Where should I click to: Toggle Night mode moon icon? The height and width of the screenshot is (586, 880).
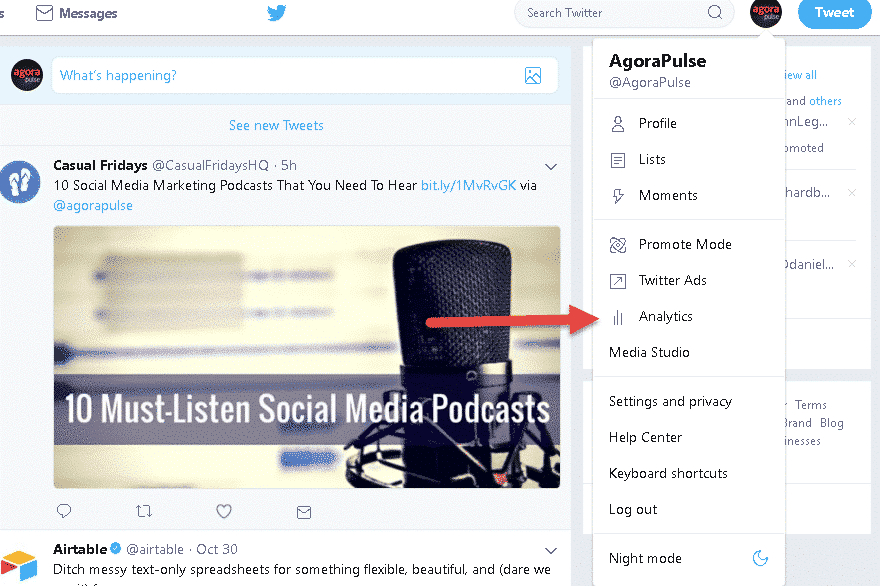tap(760, 558)
